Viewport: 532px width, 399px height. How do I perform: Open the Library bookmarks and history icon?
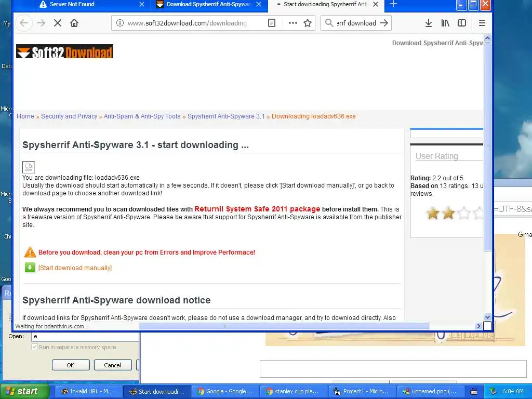coord(445,23)
